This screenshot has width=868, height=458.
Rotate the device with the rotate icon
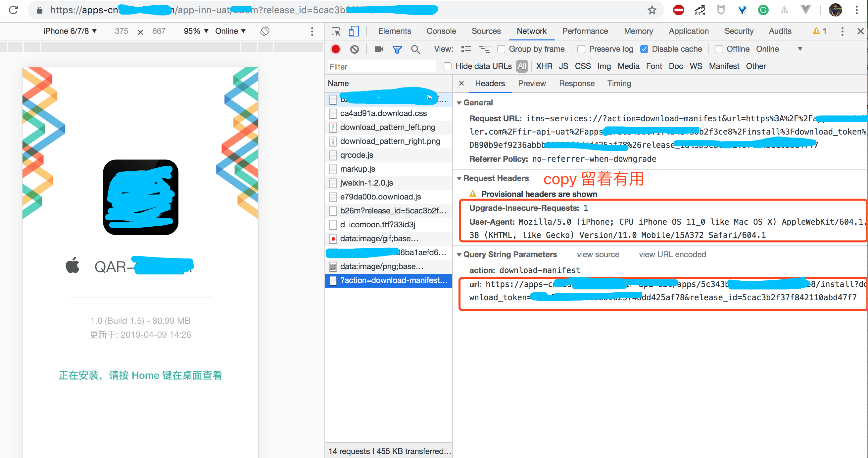click(265, 31)
